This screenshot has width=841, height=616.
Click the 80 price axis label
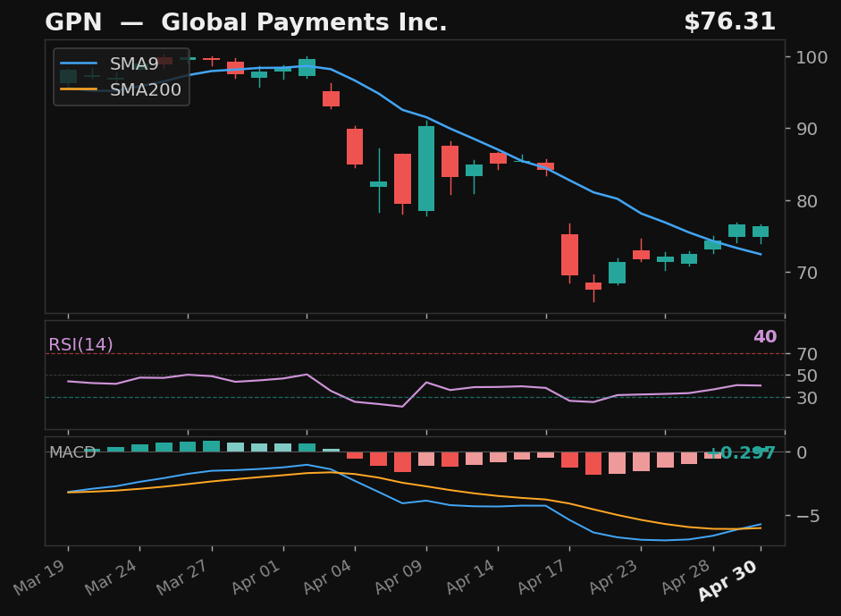pos(806,201)
